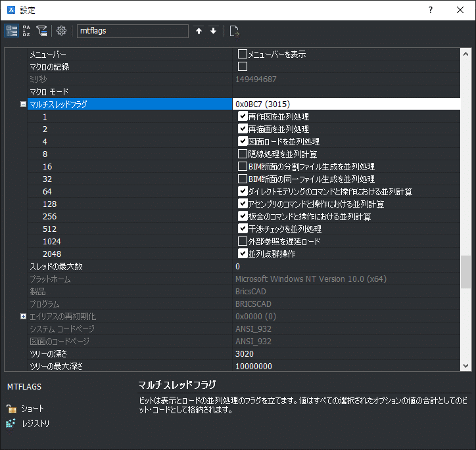Select the ツリーの最大深さ row
Viewport: 476px width, 450px height.
[x=130, y=366]
